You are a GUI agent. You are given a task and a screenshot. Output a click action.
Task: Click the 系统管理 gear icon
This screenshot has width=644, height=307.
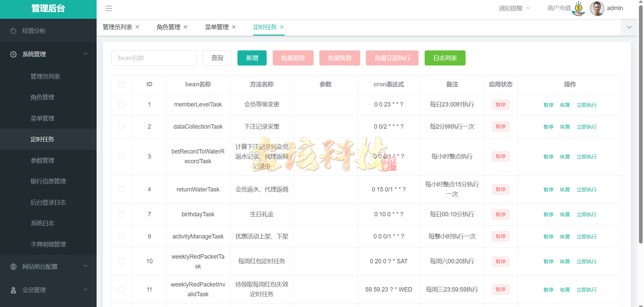[x=13, y=54]
